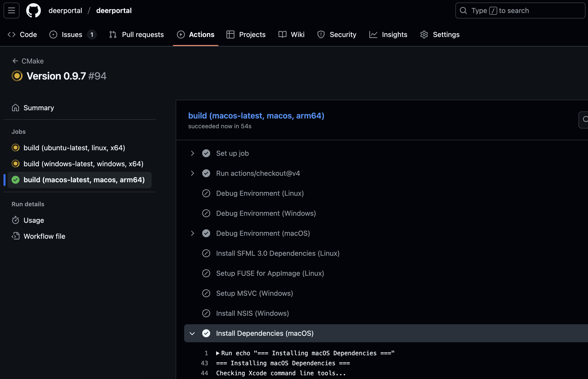Viewport: 588px width, 379px height.
Task: Open the Projects tab
Action: [246, 34]
